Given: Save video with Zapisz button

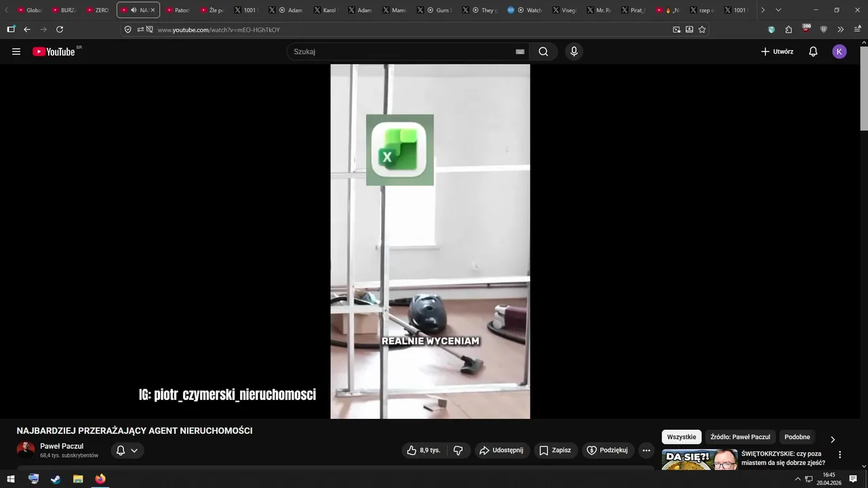Looking at the screenshot, I should coord(555,450).
